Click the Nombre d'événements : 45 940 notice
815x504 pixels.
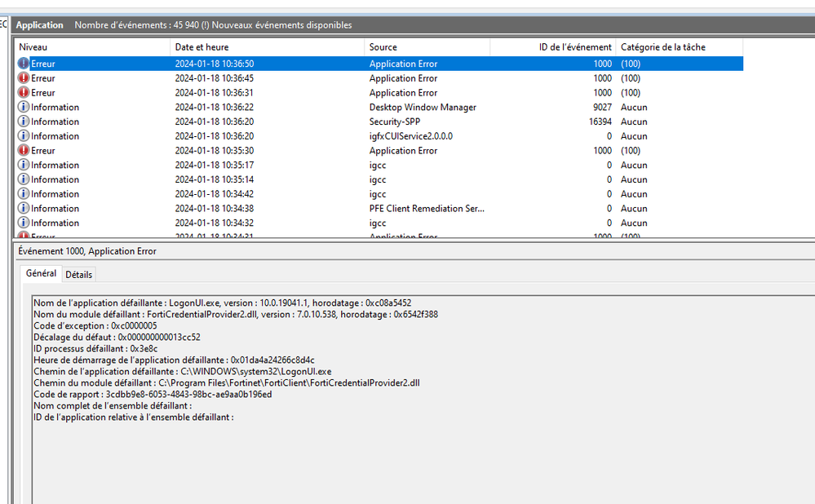click(213, 25)
